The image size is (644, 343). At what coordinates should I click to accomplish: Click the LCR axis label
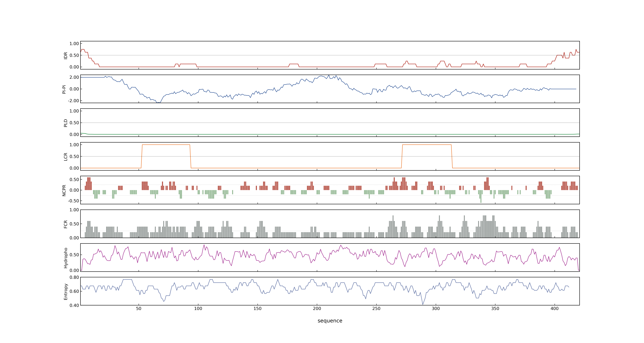(66, 157)
